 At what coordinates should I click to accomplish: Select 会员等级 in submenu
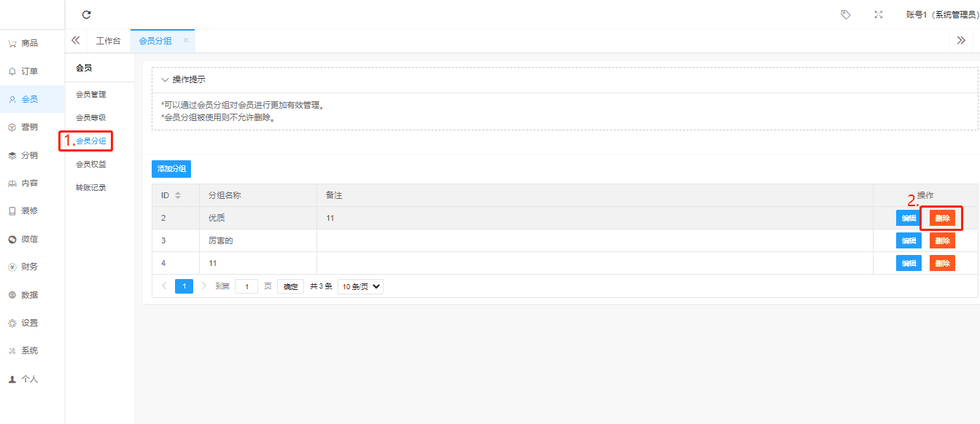(91, 117)
